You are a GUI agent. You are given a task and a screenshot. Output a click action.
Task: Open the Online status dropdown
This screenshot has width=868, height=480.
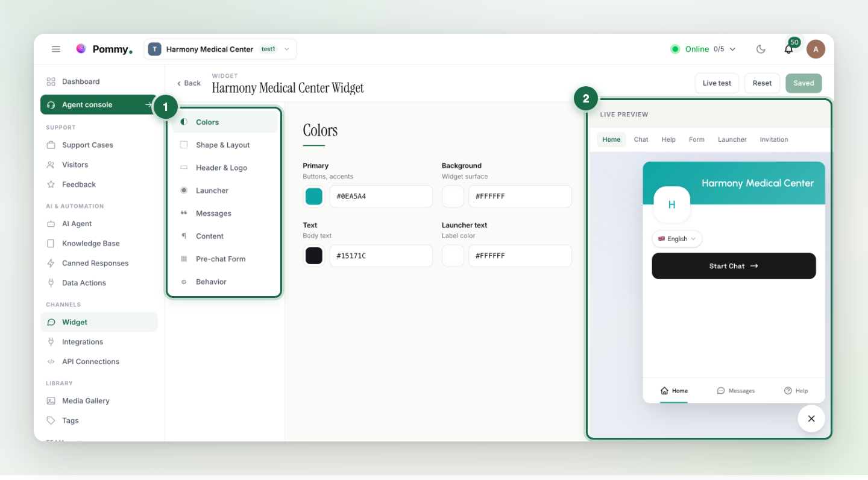[703, 49]
